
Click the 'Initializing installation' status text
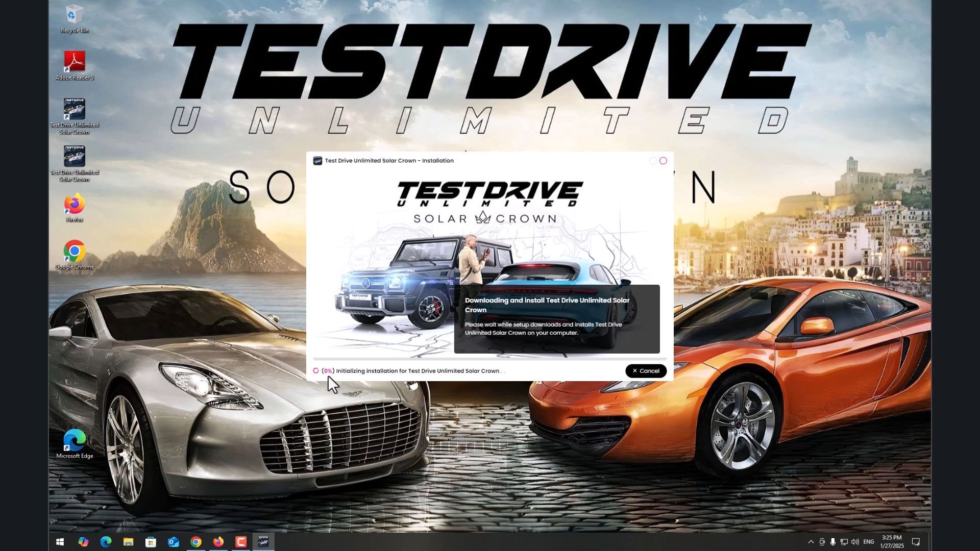click(418, 371)
